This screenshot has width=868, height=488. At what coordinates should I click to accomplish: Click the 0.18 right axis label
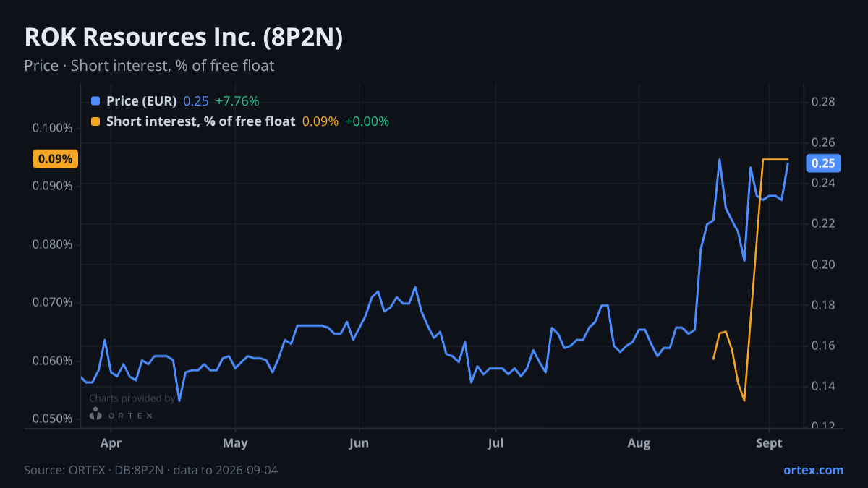coord(823,305)
